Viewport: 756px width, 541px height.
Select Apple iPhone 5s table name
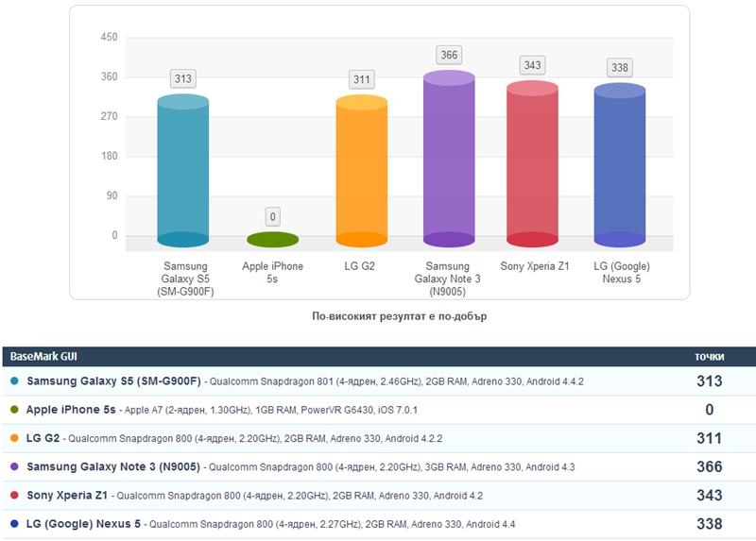click(x=71, y=410)
